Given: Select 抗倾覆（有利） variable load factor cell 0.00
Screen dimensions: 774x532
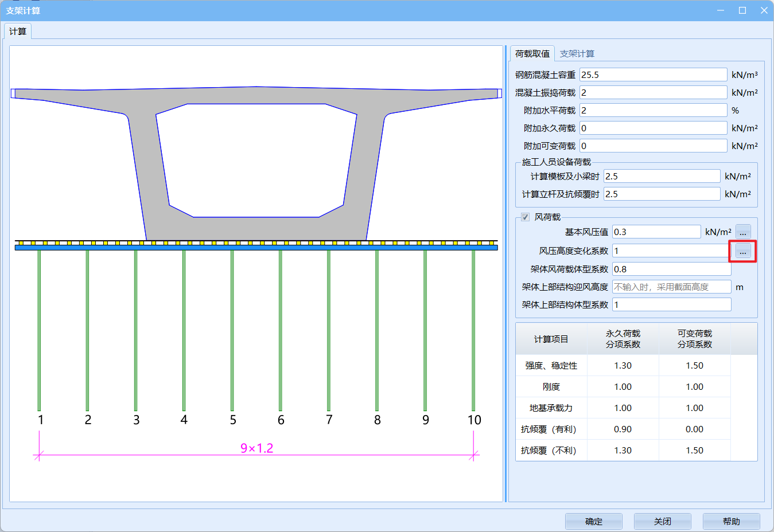Looking at the screenshot, I should 694,429.
